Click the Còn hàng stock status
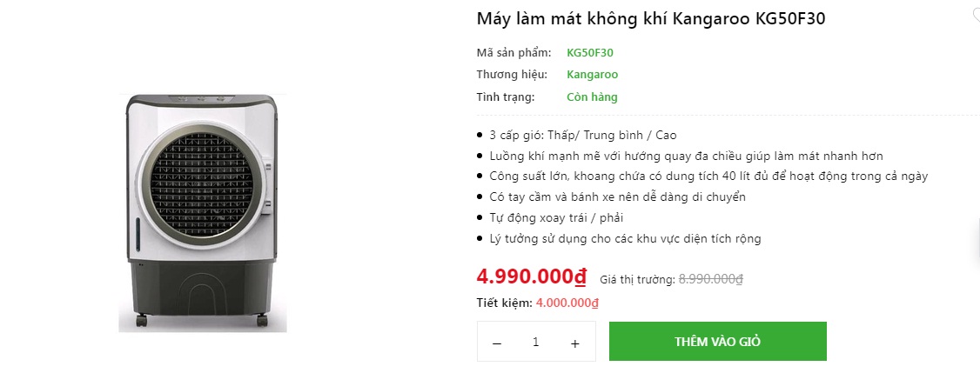This screenshot has width=980, height=373. coord(592,97)
